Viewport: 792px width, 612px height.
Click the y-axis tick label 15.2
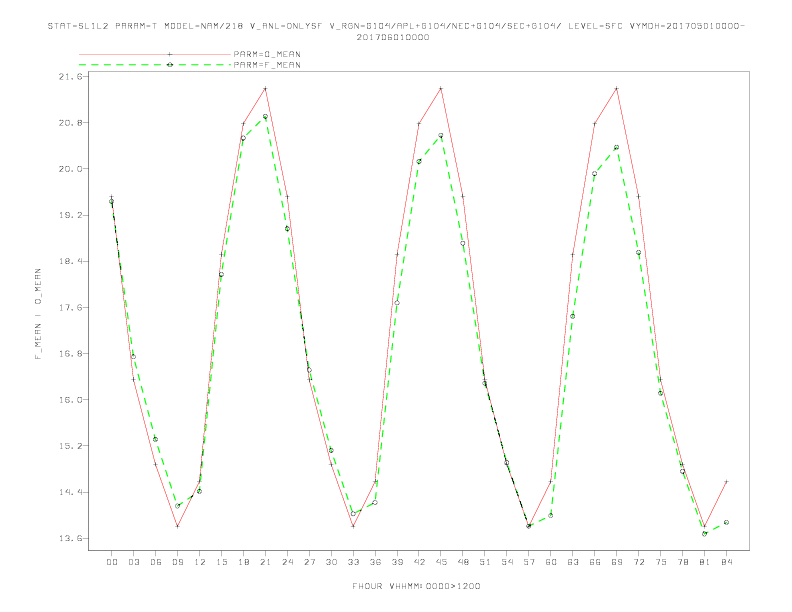[x=70, y=446]
